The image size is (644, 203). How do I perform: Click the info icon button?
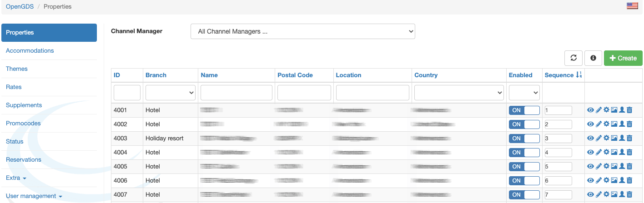coord(593,58)
